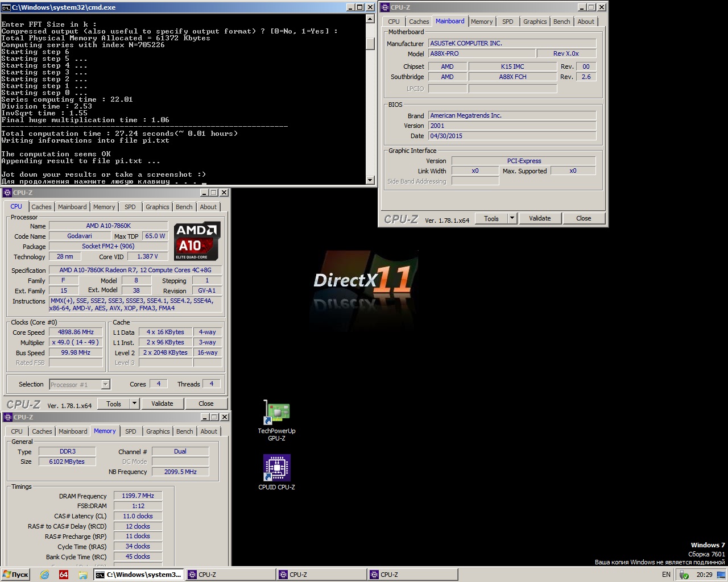The width and height of the screenshot is (728, 582).
Task: Open CPU tab in the ASUSTeK mainboard window
Action: (x=394, y=22)
